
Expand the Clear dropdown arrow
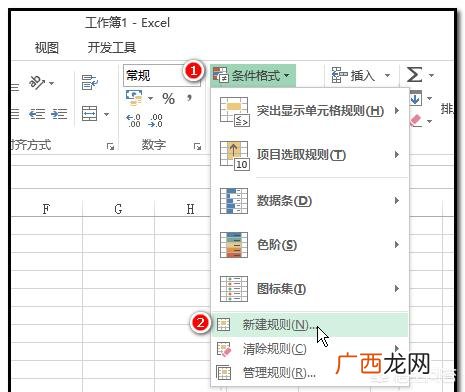pos(429,121)
